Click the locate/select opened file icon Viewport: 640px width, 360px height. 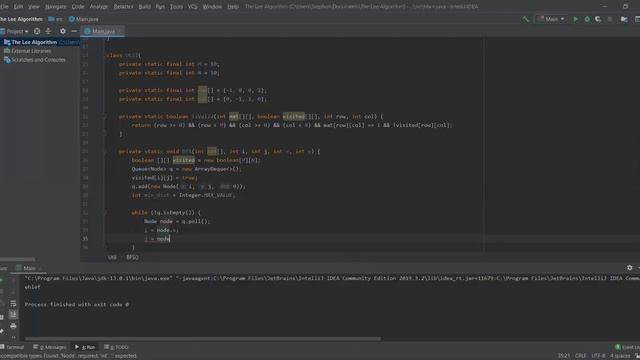[x=37, y=31]
